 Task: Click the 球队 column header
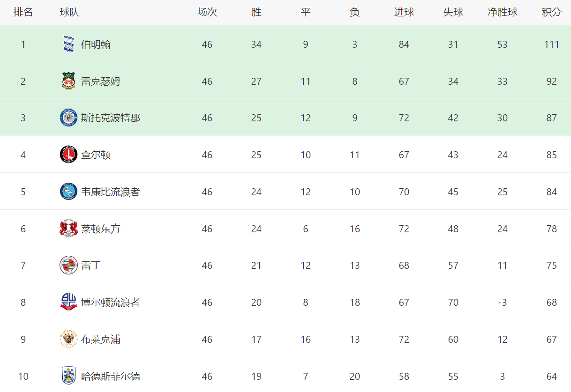(69, 13)
